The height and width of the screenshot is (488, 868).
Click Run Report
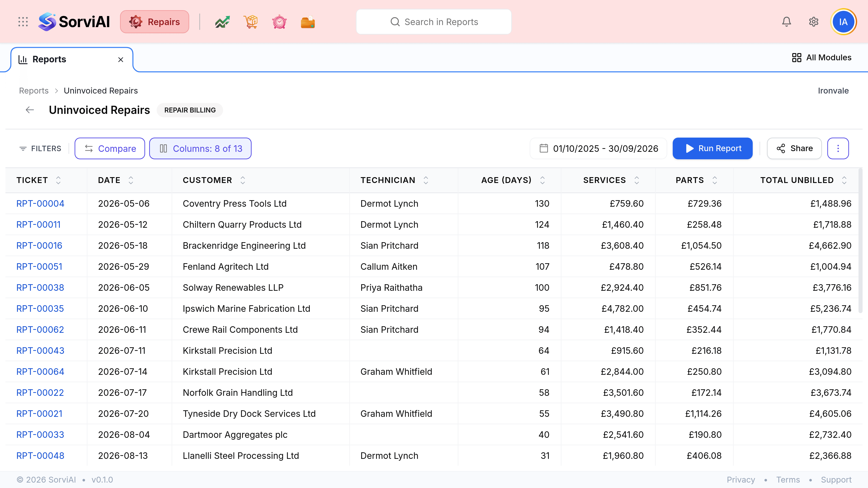[x=713, y=148]
